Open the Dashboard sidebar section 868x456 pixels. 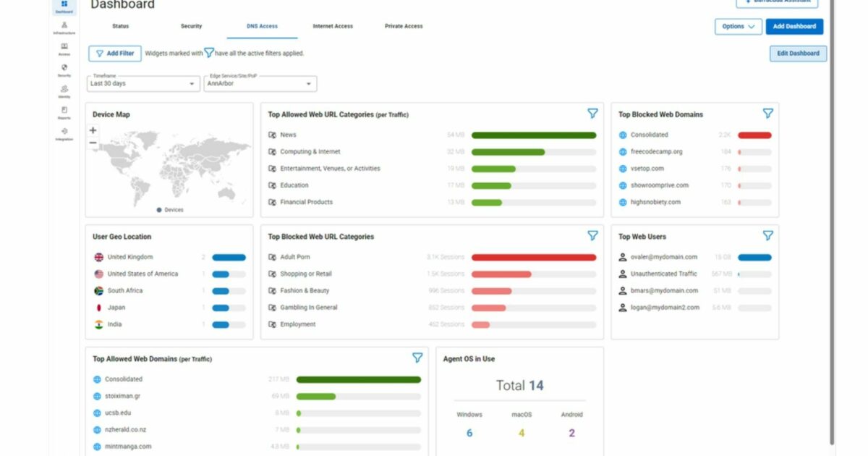click(x=64, y=7)
